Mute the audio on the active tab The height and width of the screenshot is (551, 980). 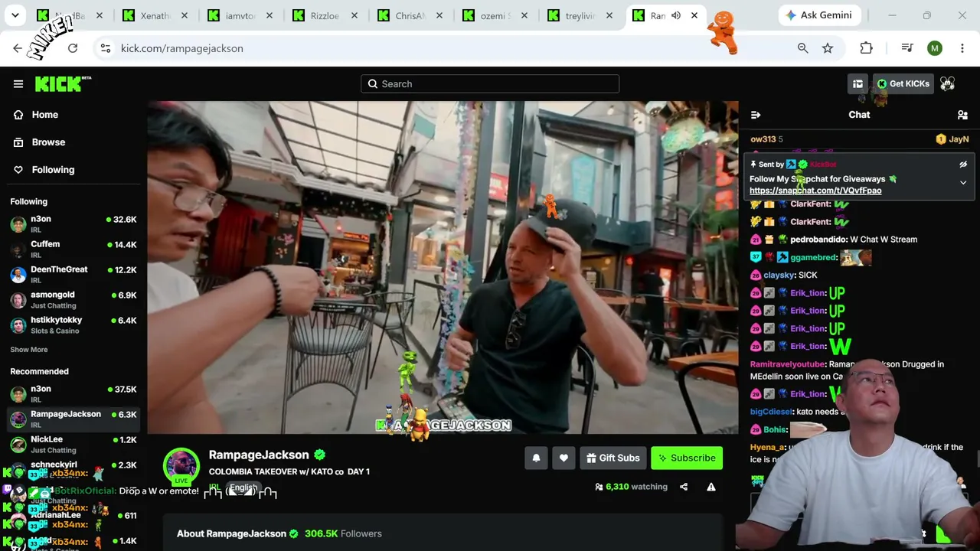676,15
